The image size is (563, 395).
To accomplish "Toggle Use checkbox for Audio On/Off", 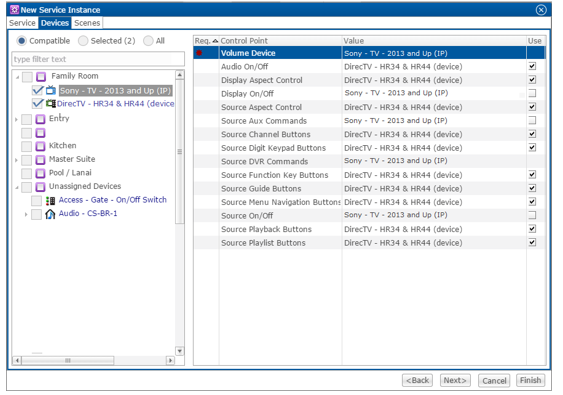I will coord(532,66).
